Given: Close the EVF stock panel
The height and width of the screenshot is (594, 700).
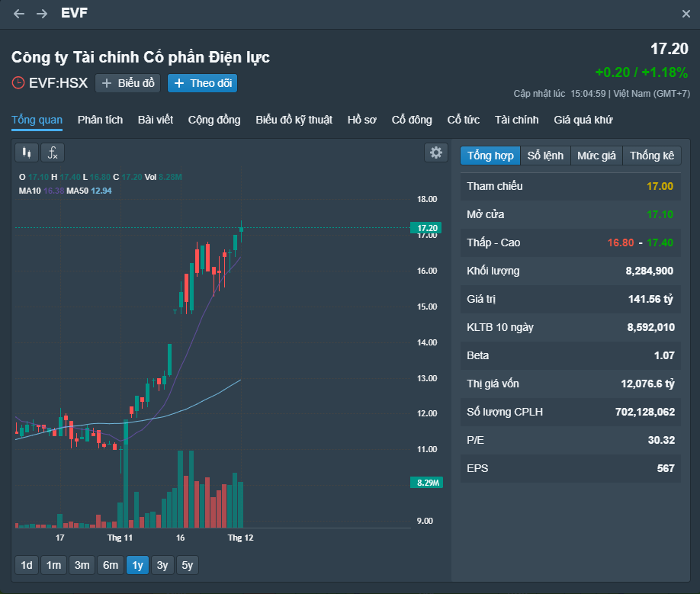Looking at the screenshot, I should 686,14.
